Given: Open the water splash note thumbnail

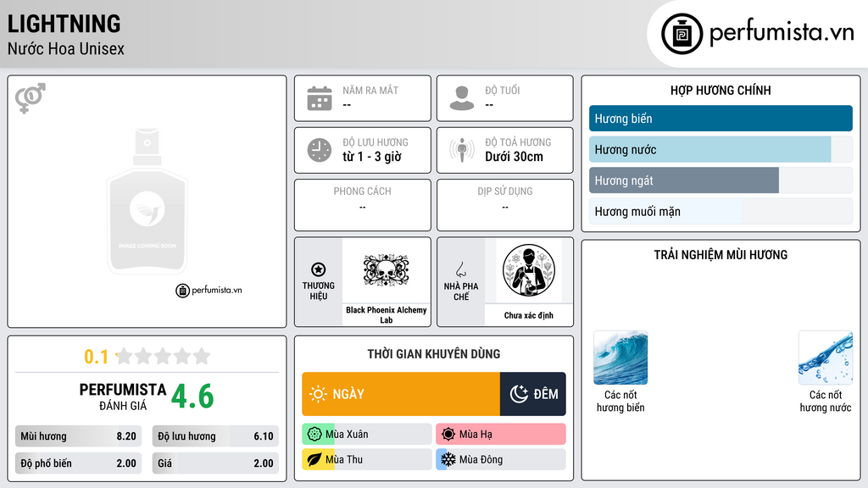Looking at the screenshot, I should click(x=826, y=358).
